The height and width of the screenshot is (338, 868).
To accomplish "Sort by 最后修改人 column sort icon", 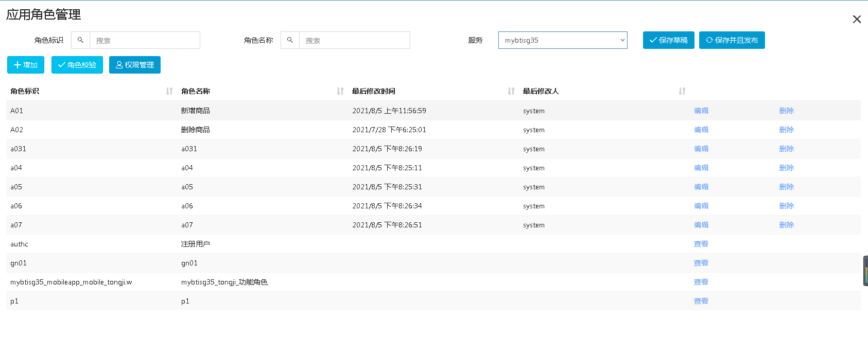I will (x=682, y=91).
